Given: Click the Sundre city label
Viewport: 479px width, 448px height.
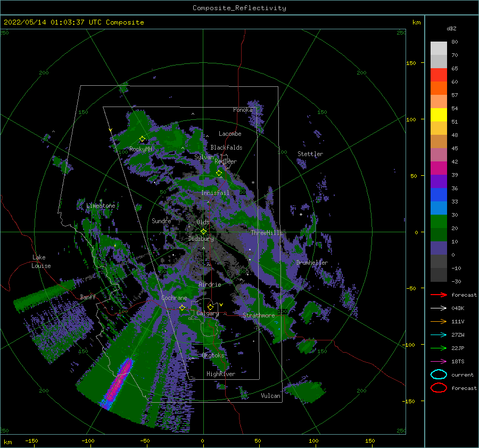Looking at the screenshot, I should (161, 221).
